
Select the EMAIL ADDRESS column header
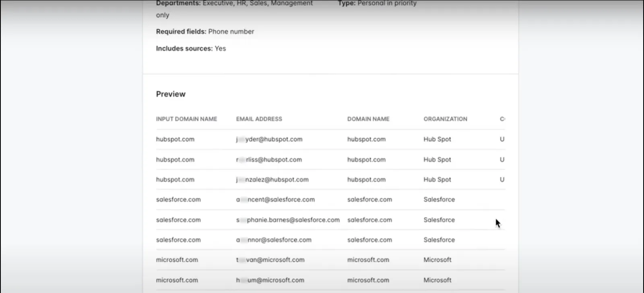[259, 119]
